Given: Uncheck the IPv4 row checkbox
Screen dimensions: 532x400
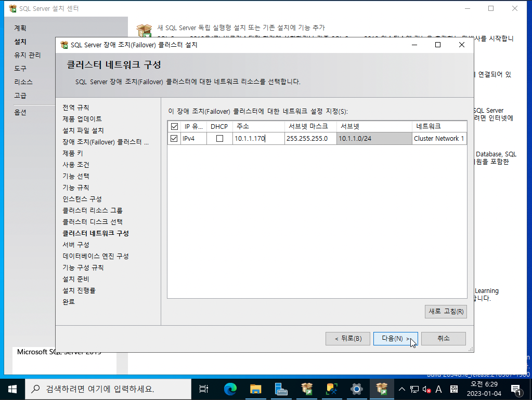Looking at the screenshot, I should point(174,138).
